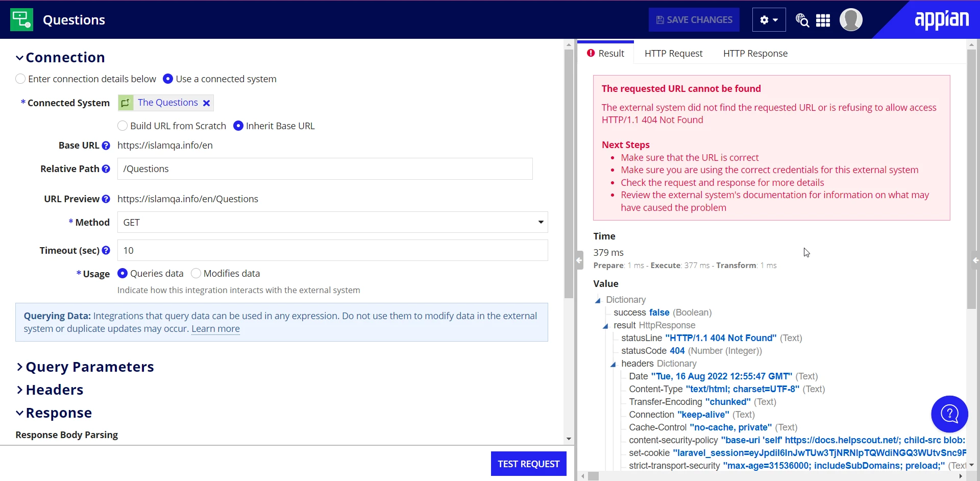This screenshot has height=481, width=980.
Task: Select Modifies data usage
Action: 196,274
